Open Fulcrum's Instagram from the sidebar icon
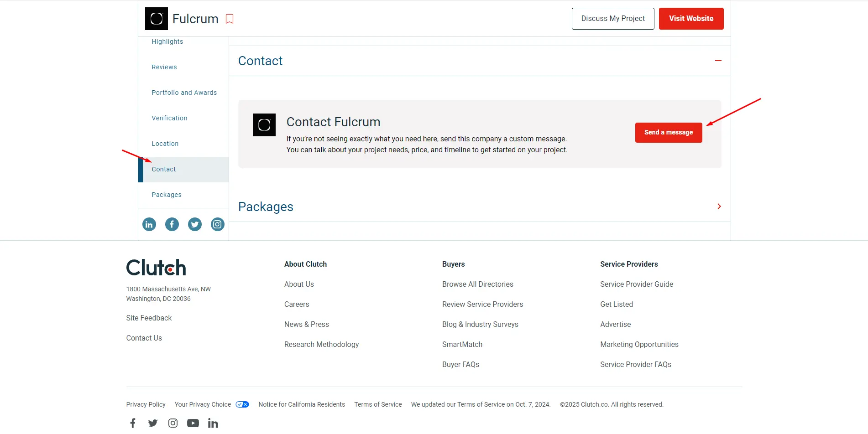Screen dimensions: 868x434 [x=218, y=224]
